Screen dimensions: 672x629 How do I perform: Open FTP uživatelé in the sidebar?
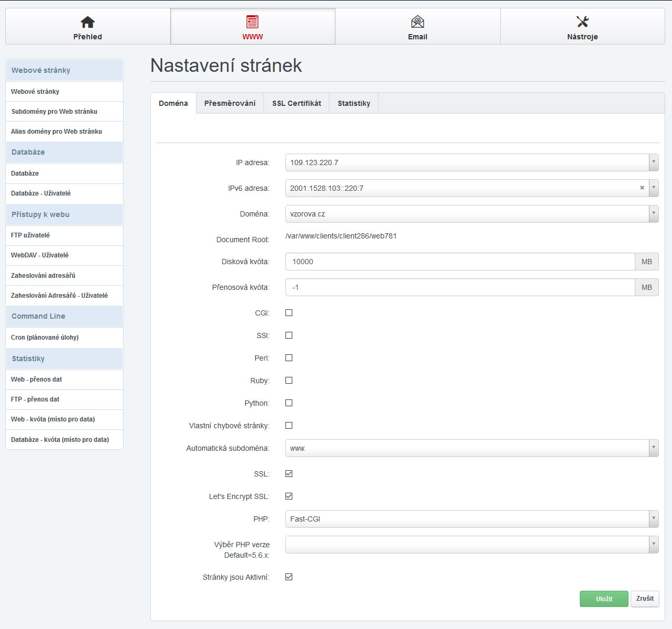[x=30, y=235]
